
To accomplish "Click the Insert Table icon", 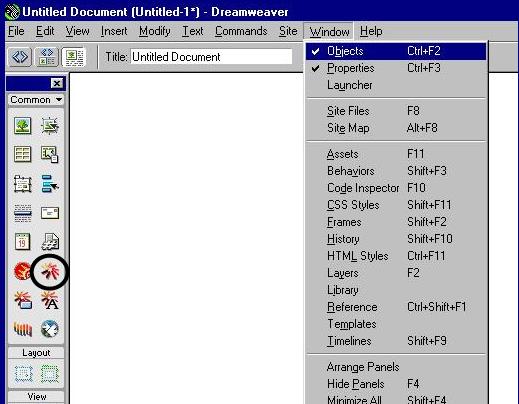I will 23,154.
